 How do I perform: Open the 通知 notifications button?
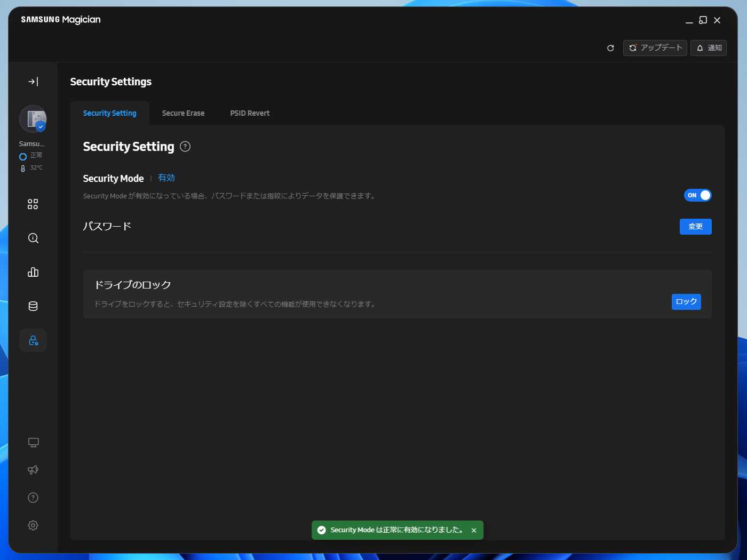[709, 48]
